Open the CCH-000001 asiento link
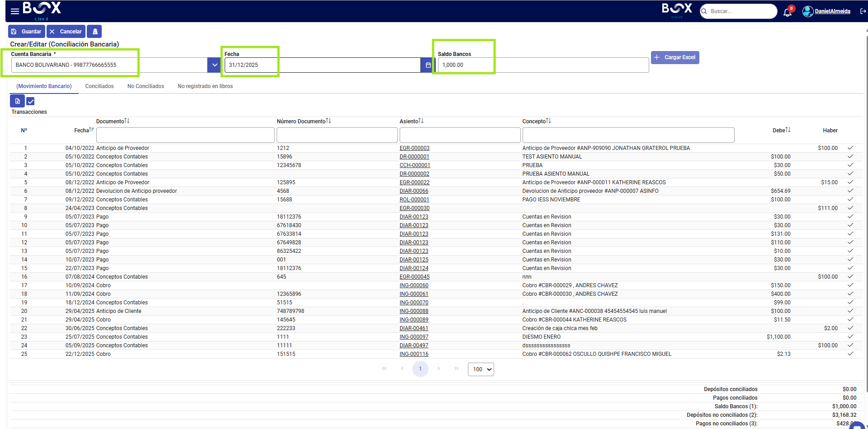 (415, 165)
